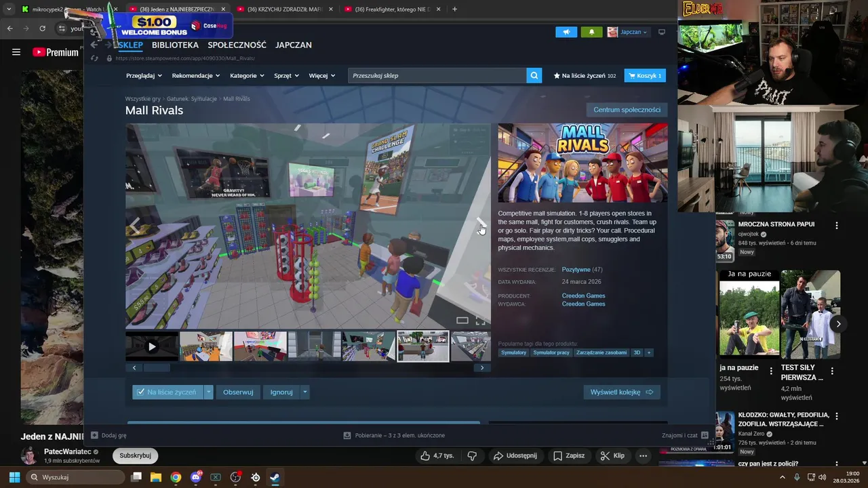Image resolution: width=868 pixels, height=488 pixels.
Task: Open Discord from the taskbar
Action: 196,477
